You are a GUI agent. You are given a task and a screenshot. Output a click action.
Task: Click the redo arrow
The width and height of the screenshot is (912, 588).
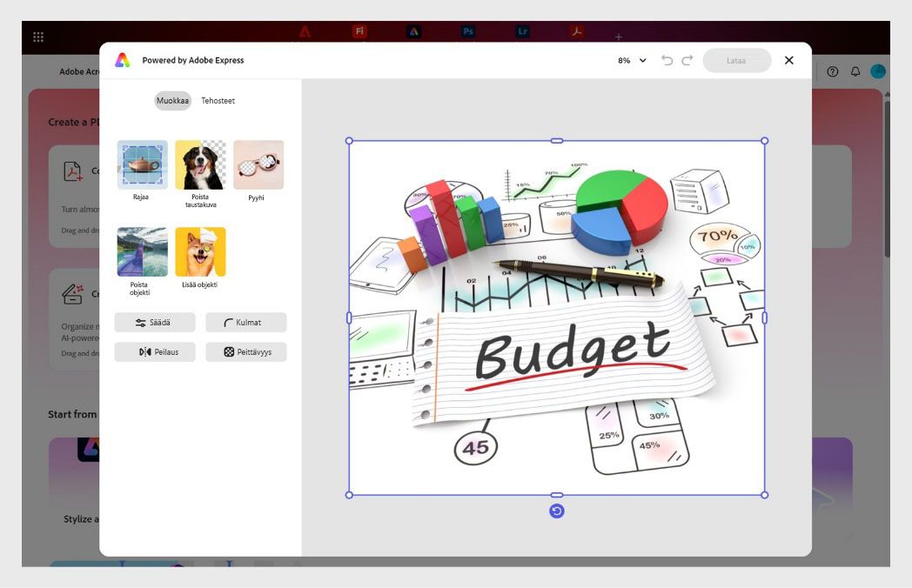click(x=688, y=60)
